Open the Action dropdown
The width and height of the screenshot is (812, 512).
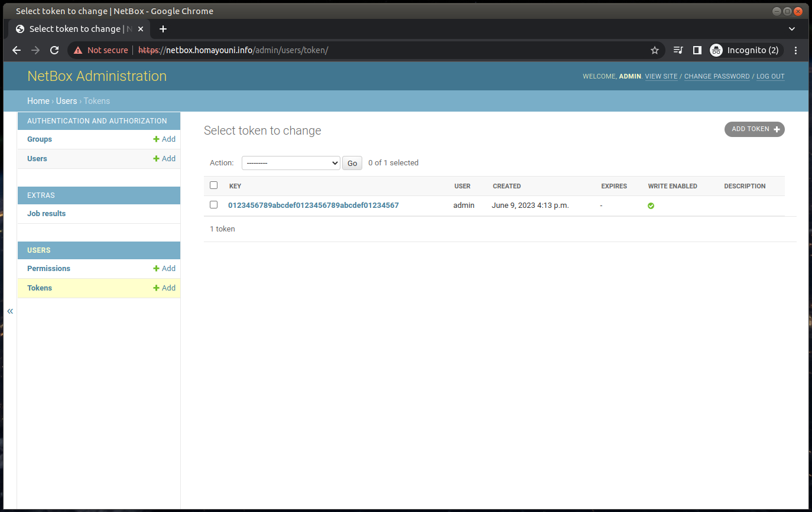point(291,163)
